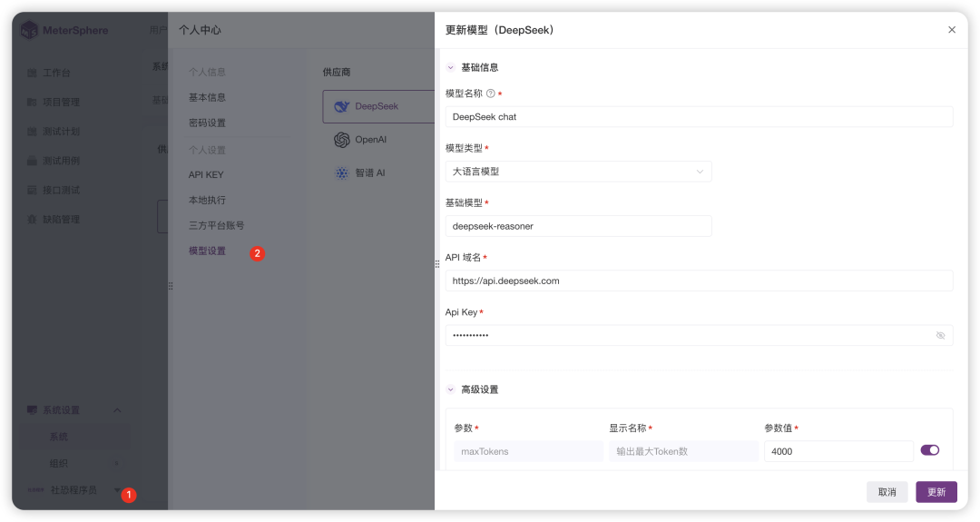The width and height of the screenshot is (980, 522).
Task: Click the 供应商 heading
Action: [x=337, y=73]
